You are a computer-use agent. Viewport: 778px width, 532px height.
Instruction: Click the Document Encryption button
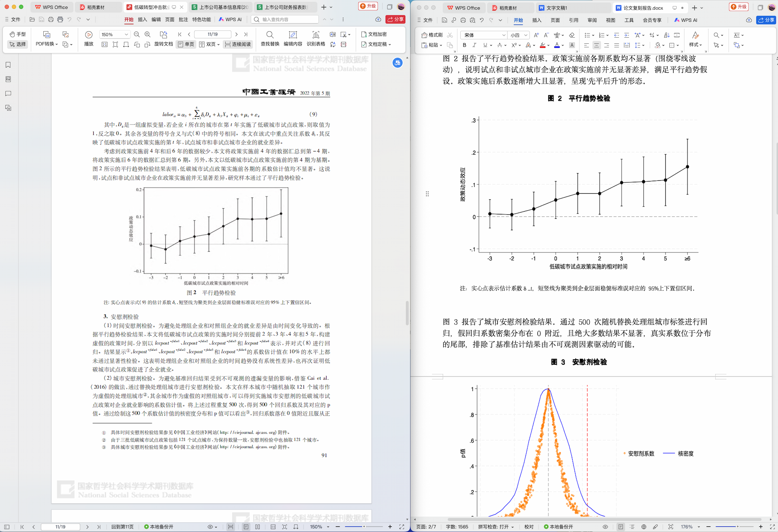[x=374, y=34]
